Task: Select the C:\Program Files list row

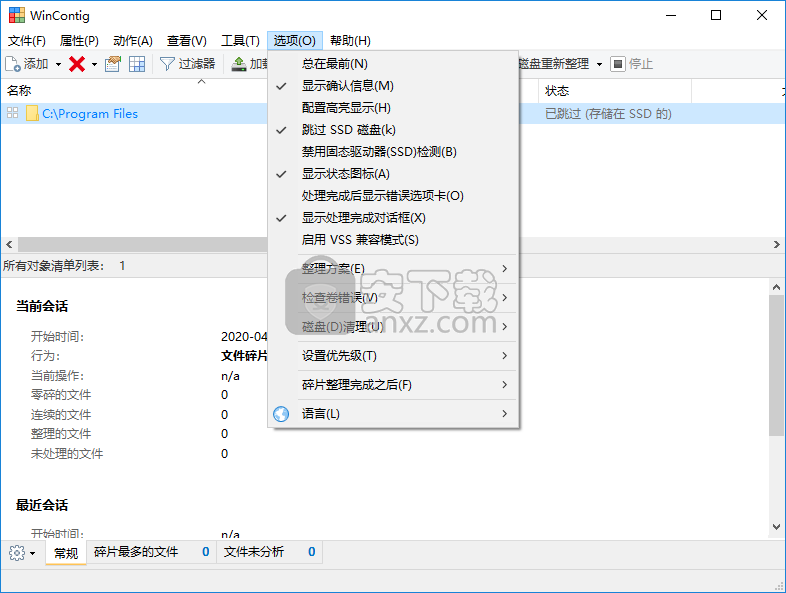Action: coord(393,113)
